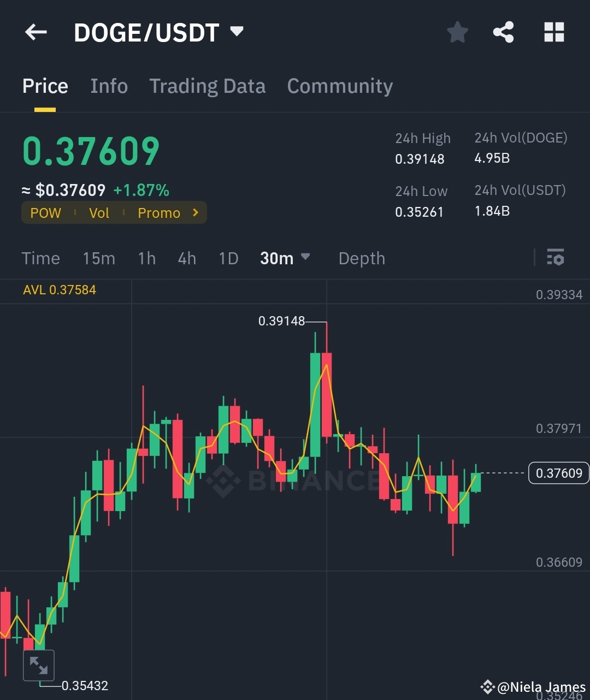Tap the back arrow to exit the chart
The height and width of the screenshot is (700, 590).
point(36,32)
